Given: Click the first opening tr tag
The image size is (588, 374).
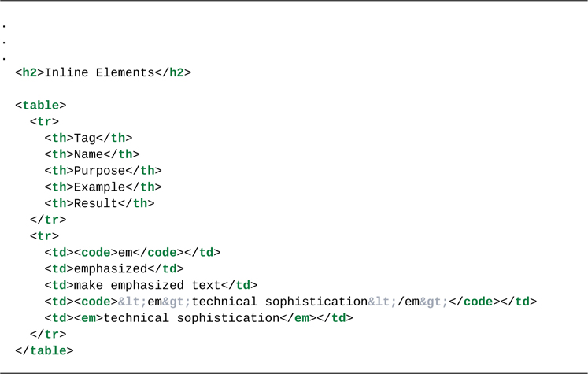Looking at the screenshot, I should coord(44,122).
